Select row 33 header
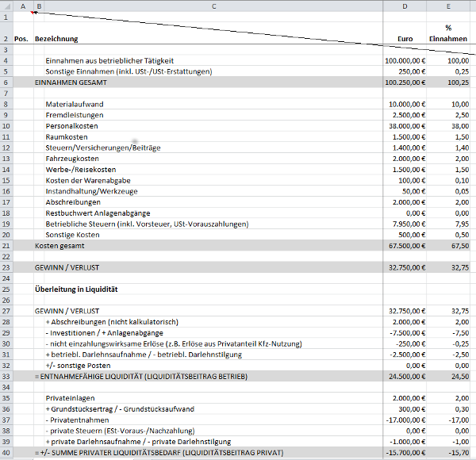This screenshot has height=460, width=476. pos(6,376)
